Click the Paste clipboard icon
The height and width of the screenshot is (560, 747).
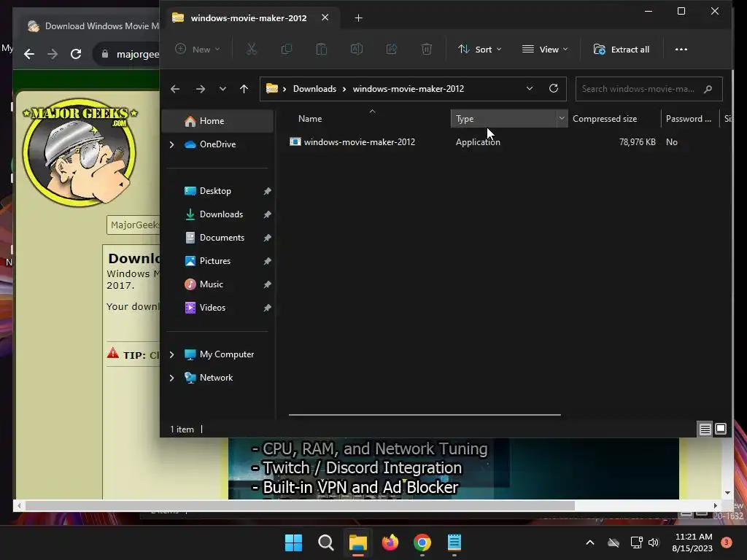click(322, 49)
